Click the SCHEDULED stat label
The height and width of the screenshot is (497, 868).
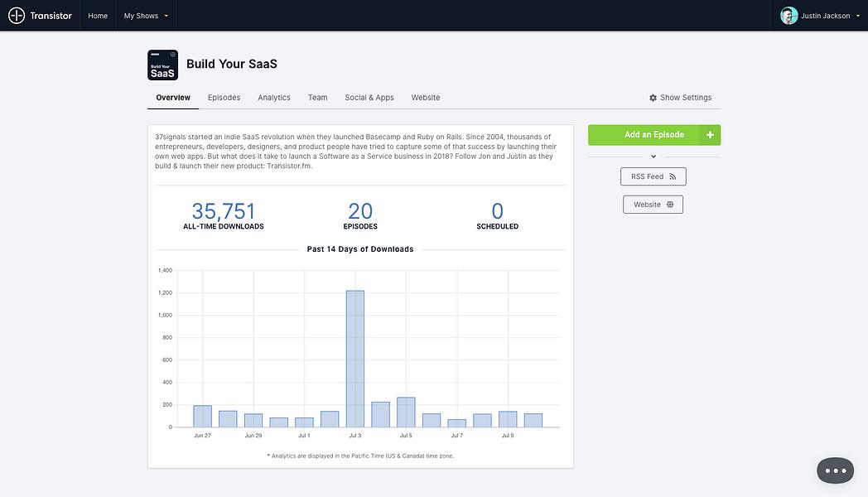pos(498,226)
